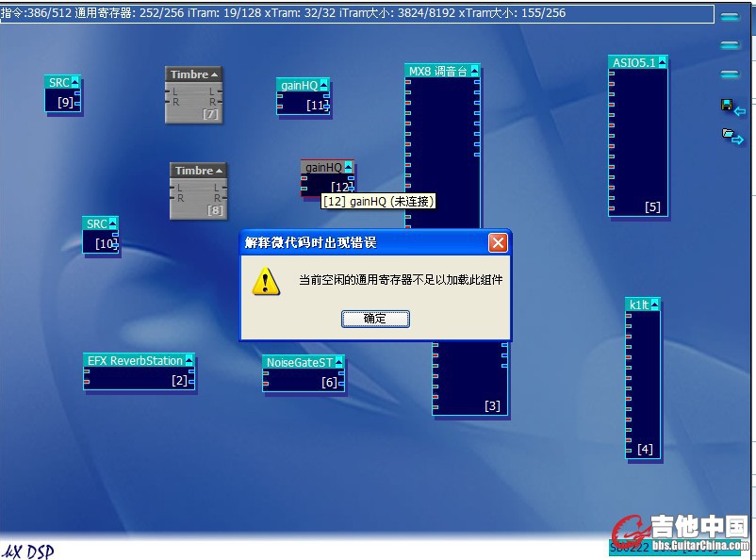Click the EFX ReverbStation header arrow
The image size is (756, 560).
(189, 360)
